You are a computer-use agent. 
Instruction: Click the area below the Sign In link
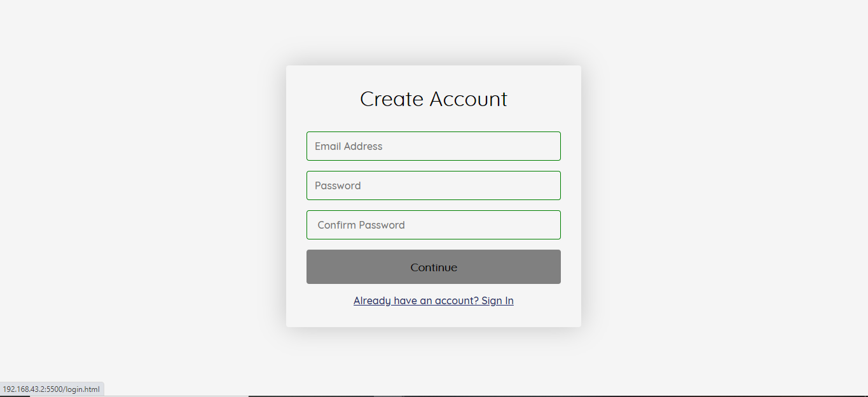tap(433, 316)
